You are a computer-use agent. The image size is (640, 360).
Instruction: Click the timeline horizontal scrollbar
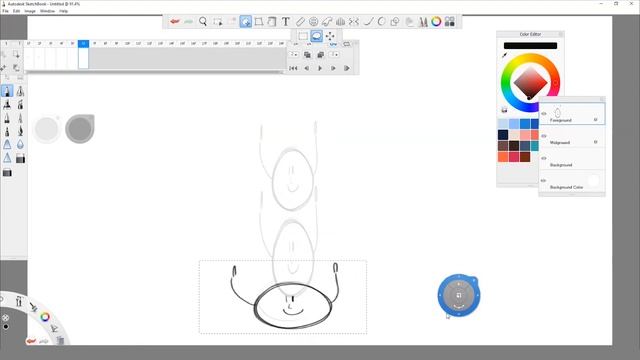[154, 72]
